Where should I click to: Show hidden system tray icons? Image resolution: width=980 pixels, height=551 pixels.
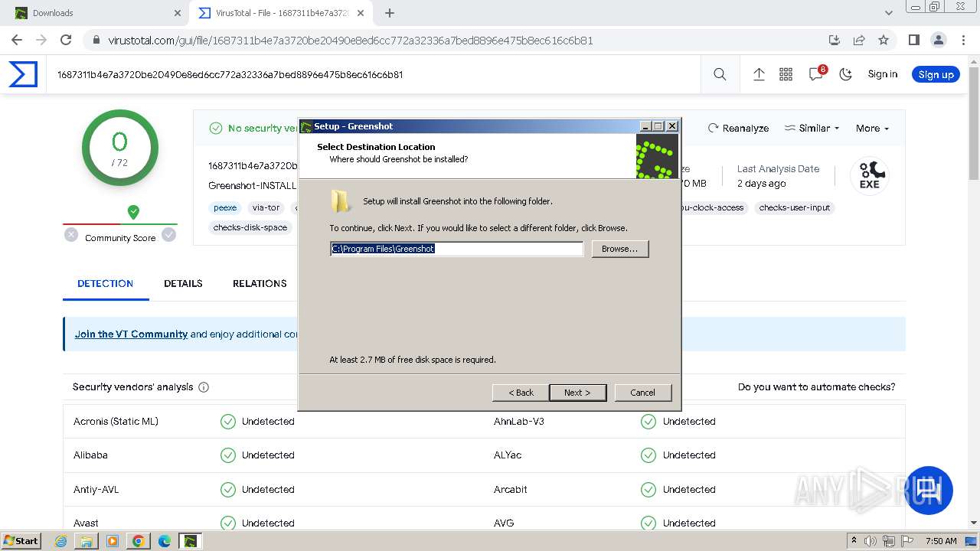(x=854, y=541)
